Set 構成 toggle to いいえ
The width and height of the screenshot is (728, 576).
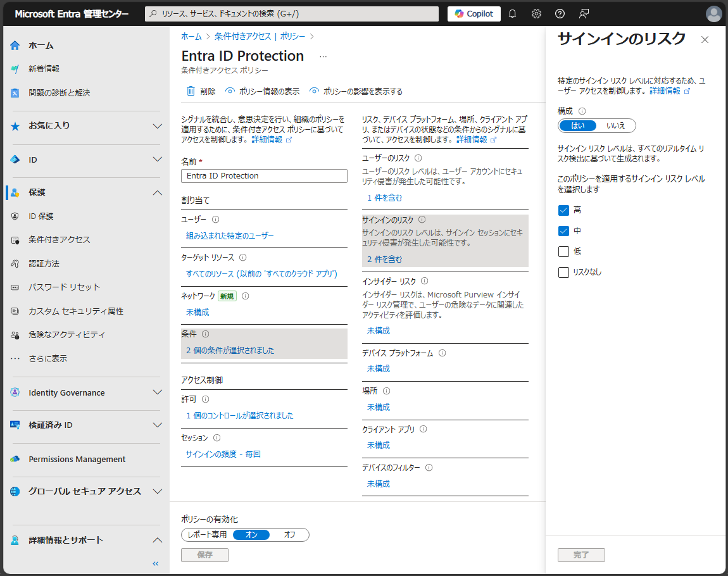[616, 126]
